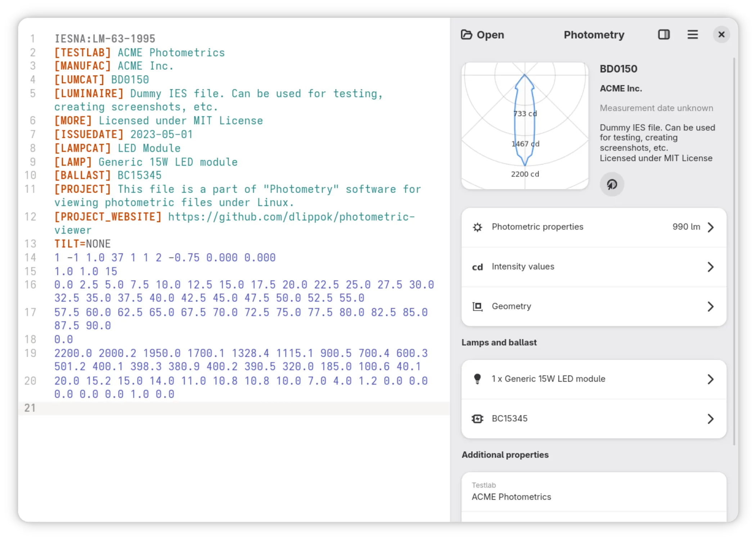The image size is (756, 540).
Task: Click the polar intensity curve thumbnail
Action: pos(525,126)
